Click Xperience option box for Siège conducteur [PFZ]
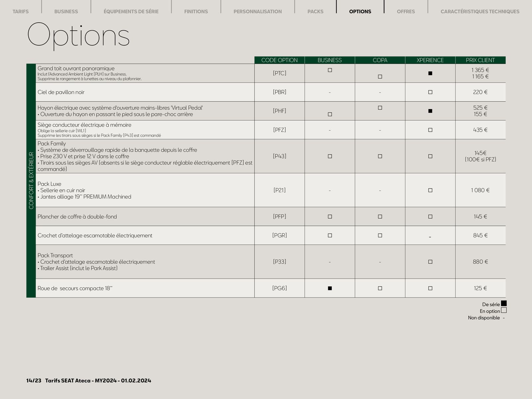This screenshot has height=399, width=532. coord(430,130)
